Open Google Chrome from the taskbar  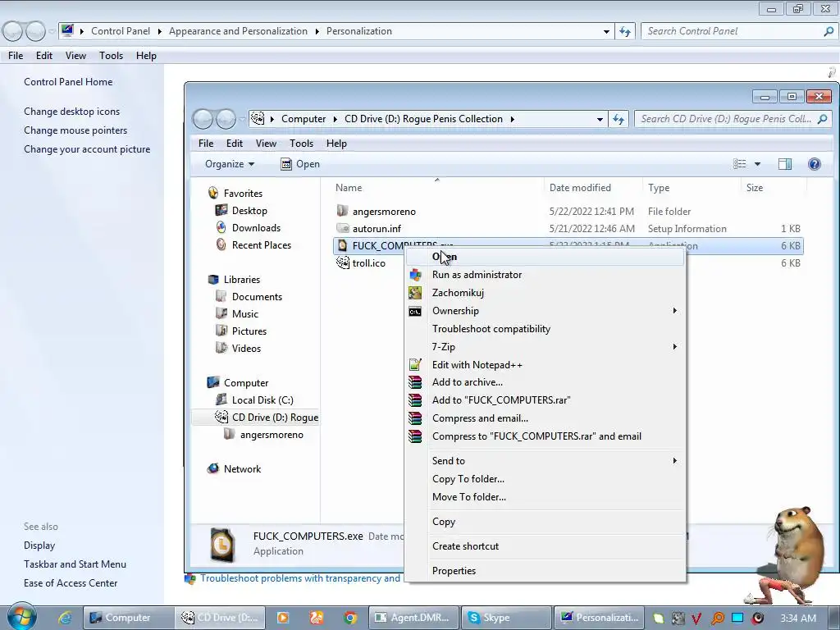point(350,618)
